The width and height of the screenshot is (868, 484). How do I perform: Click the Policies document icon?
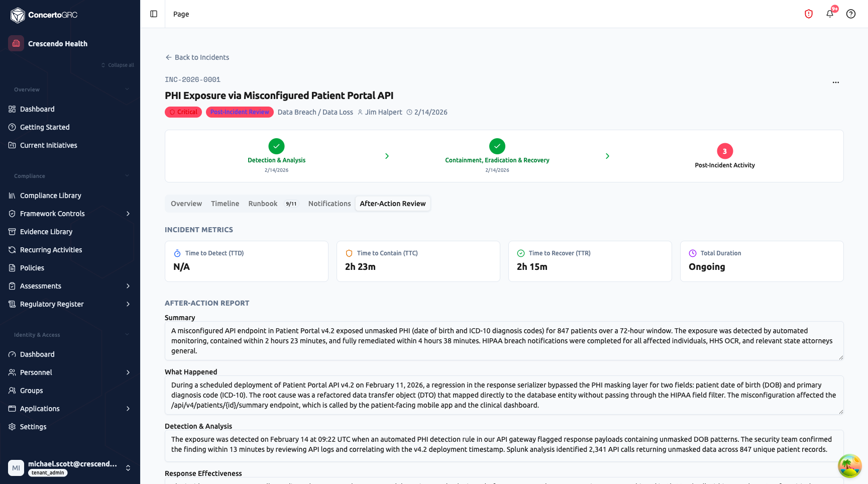pyautogui.click(x=12, y=268)
